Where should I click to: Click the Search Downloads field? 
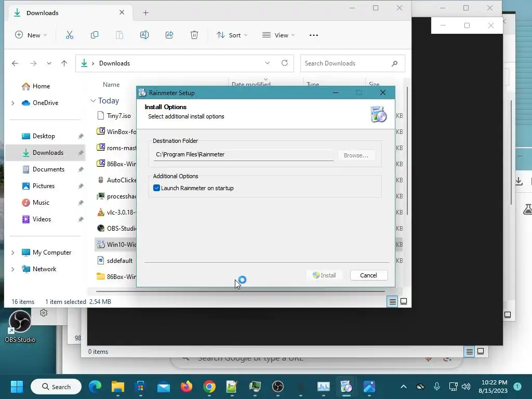point(353,63)
